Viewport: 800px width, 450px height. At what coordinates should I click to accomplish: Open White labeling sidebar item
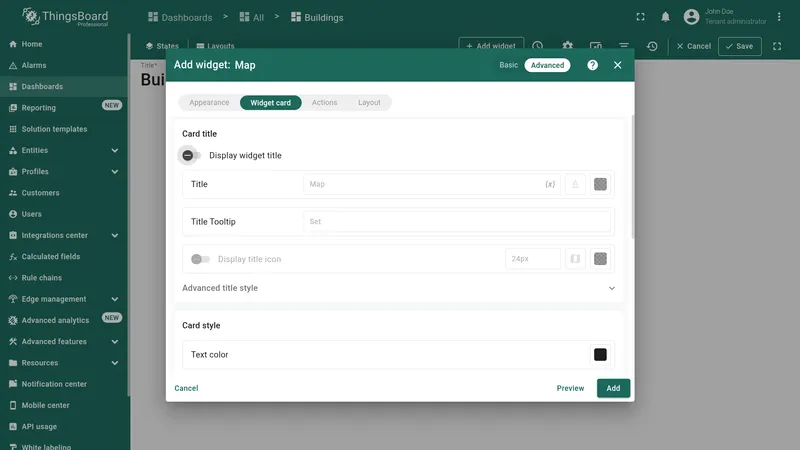point(40,446)
